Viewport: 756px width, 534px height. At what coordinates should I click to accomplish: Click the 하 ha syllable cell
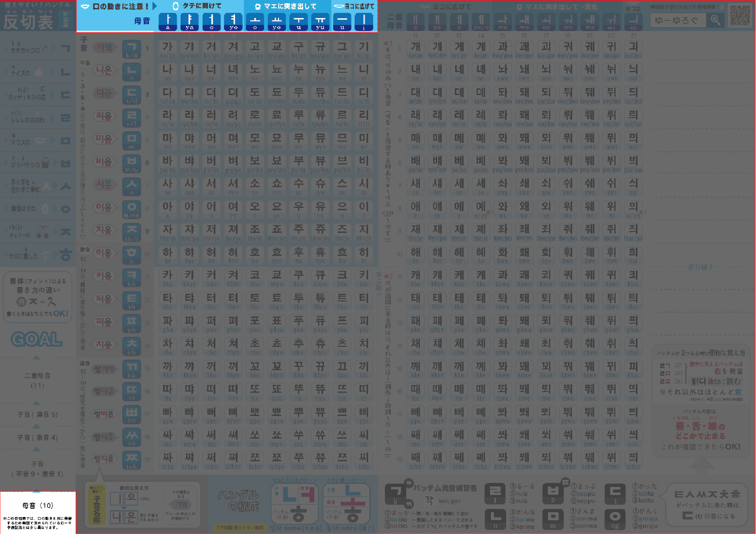click(168, 255)
